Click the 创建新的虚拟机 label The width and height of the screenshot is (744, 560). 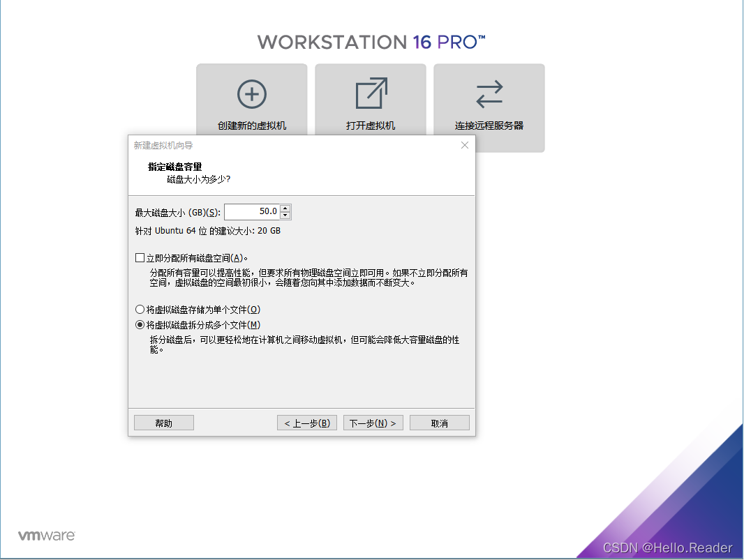[x=251, y=126]
